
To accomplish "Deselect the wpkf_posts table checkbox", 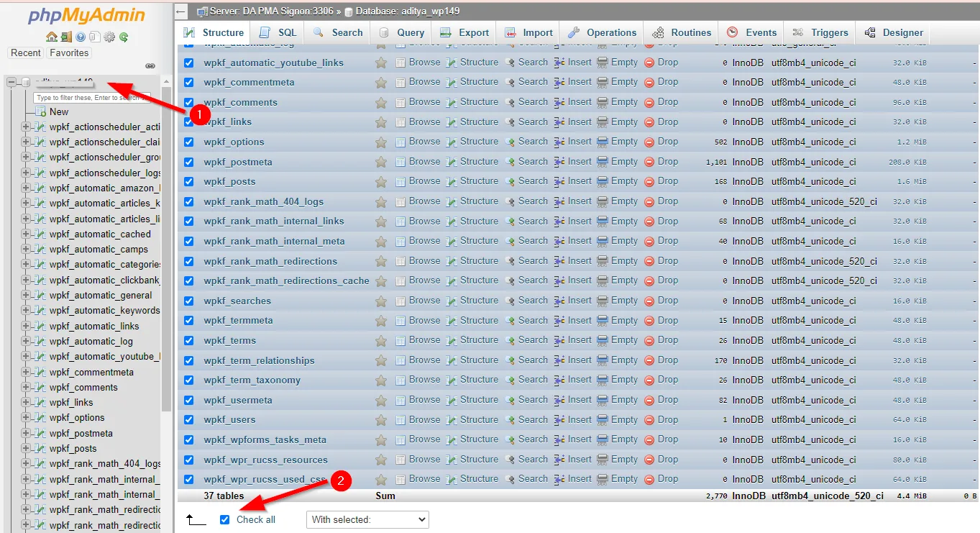I will point(189,181).
